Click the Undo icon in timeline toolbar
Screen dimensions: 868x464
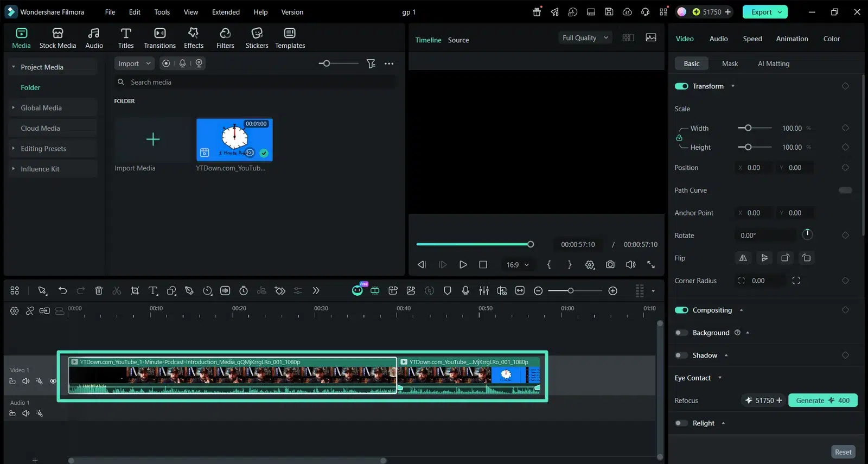coord(62,291)
